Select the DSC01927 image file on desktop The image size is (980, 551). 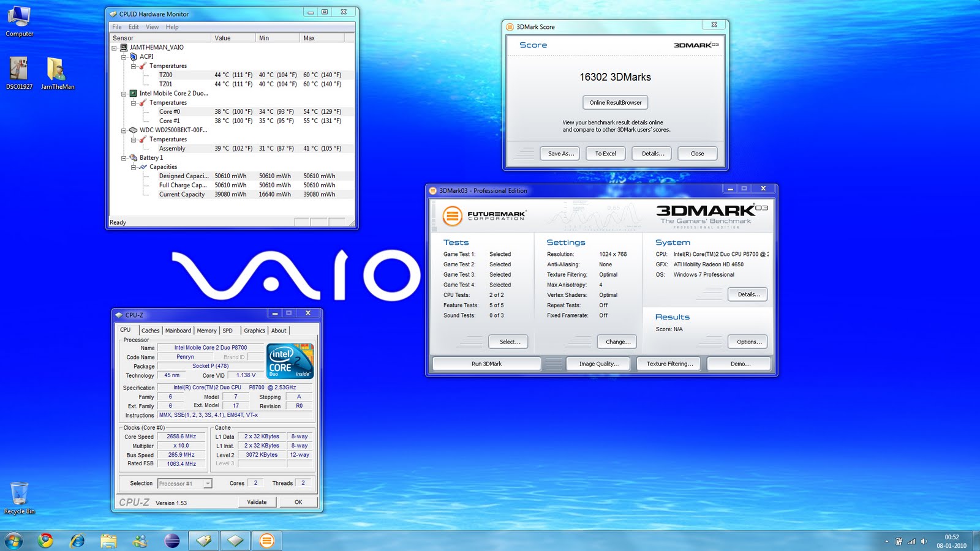[19, 73]
